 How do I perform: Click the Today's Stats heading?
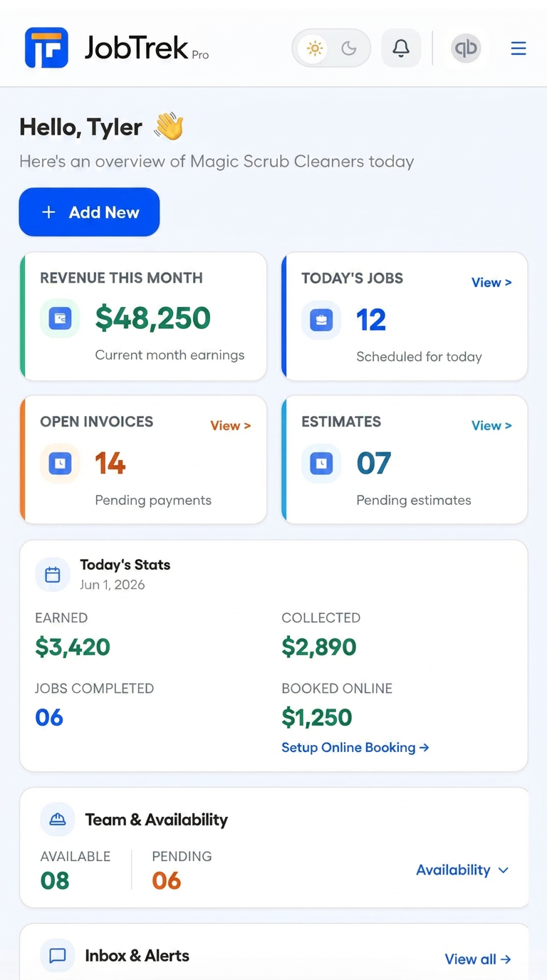(125, 565)
